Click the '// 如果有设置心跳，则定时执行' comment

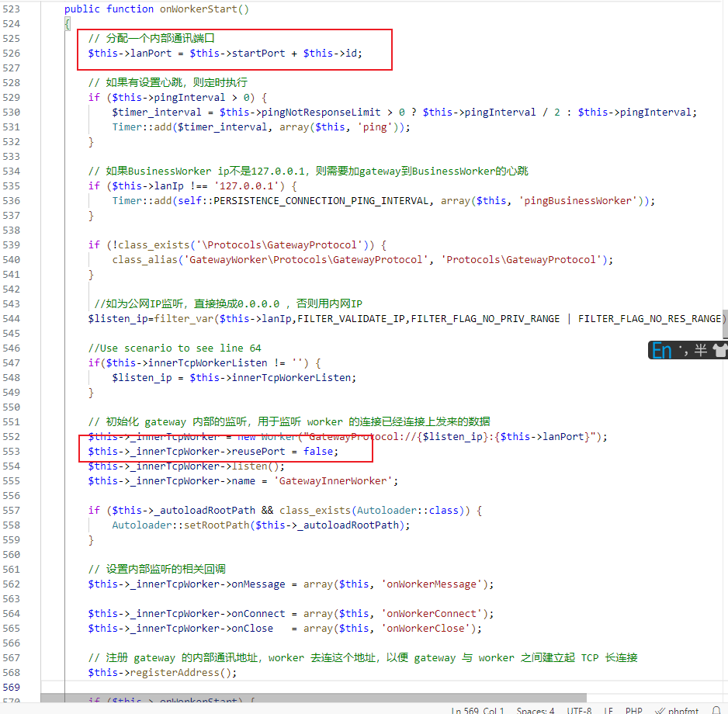(x=168, y=82)
